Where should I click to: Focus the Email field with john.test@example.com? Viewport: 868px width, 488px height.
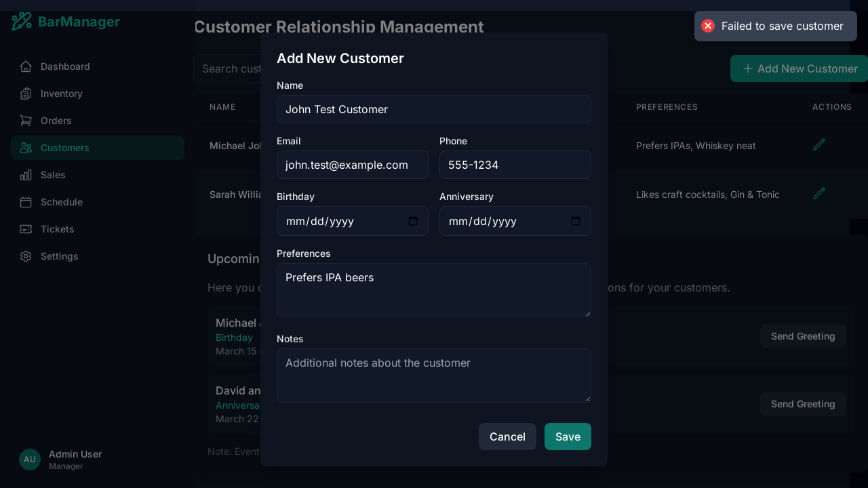click(353, 165)
